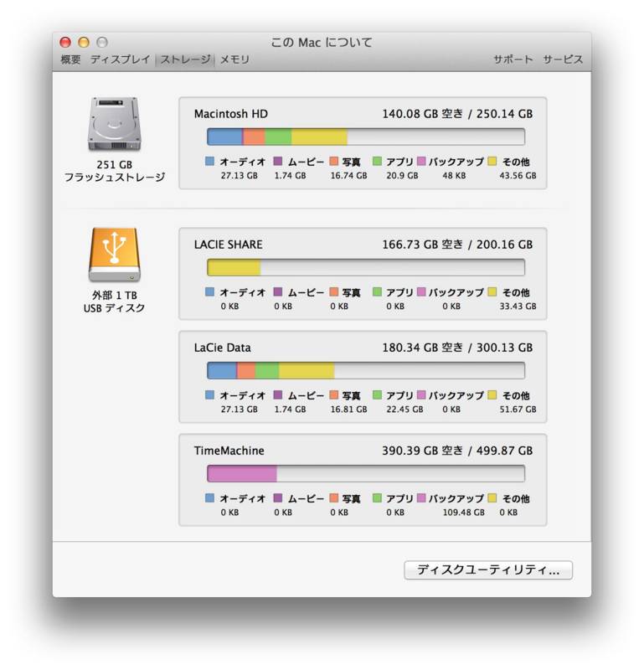Click the pink バックアップ swatch under TimeMachine

421,497
